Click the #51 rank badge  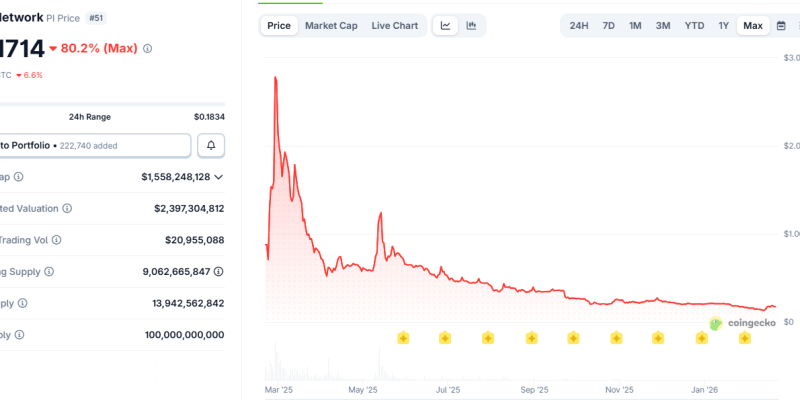[x=97, y=17]
